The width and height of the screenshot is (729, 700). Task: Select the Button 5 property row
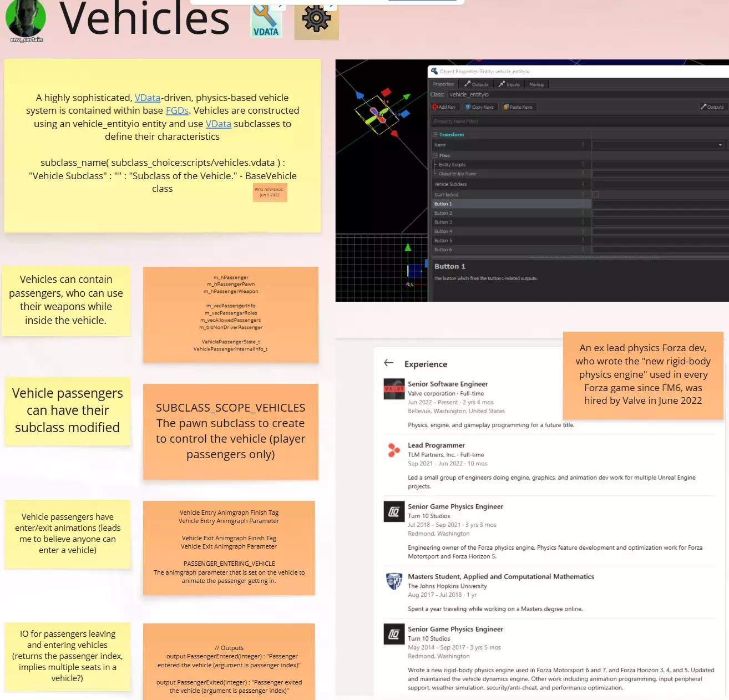click(x=512, y=241)
